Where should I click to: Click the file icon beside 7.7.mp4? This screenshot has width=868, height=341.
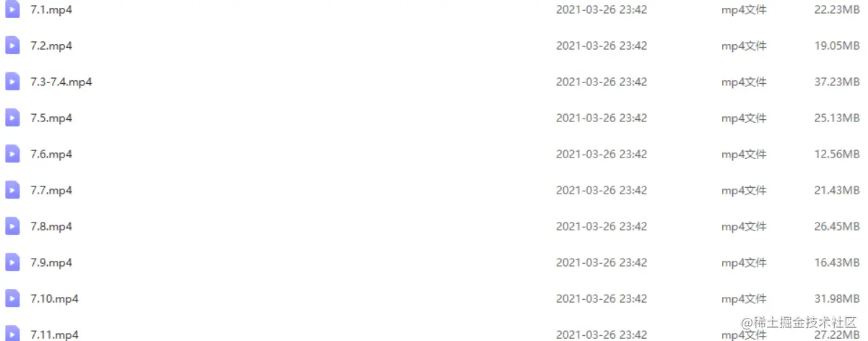point(12,190)
